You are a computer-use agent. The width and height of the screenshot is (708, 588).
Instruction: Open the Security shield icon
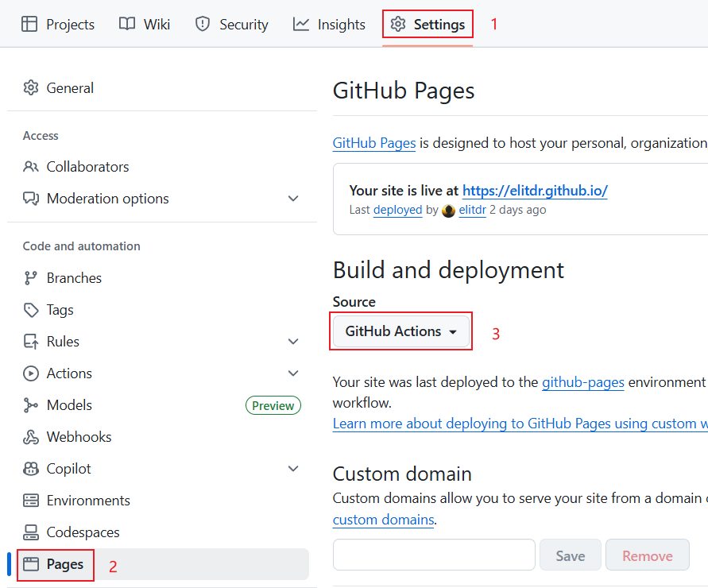point(201,24)
